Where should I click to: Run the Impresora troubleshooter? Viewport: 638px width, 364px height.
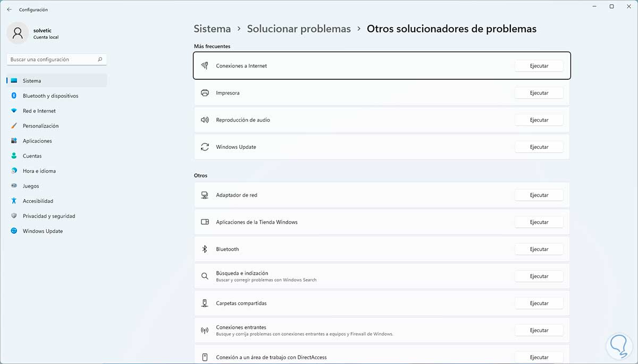point(539,93)
